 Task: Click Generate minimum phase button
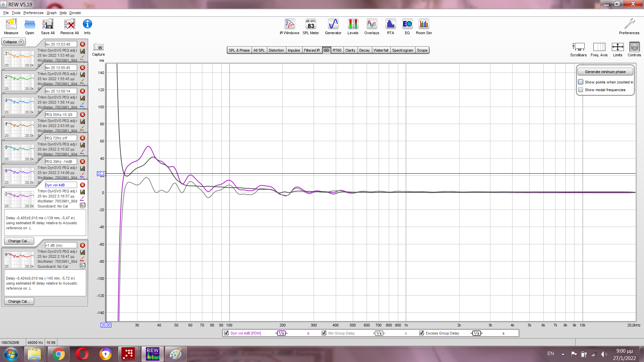605,72
